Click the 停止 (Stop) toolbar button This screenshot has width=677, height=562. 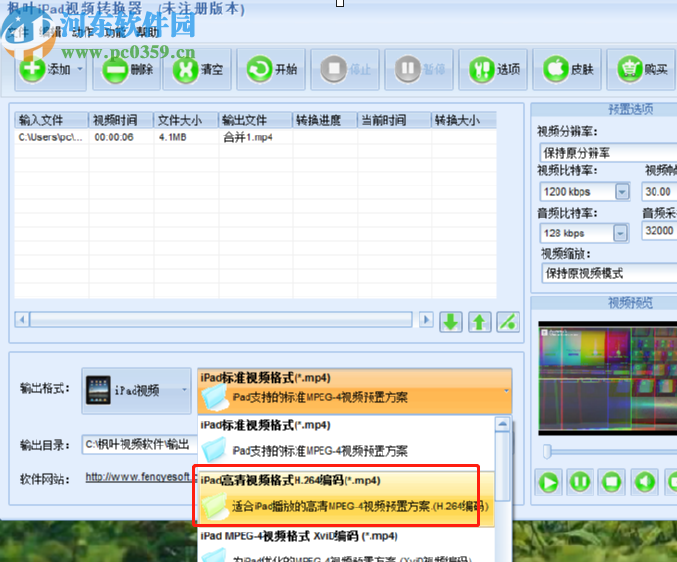coord(345,69)
